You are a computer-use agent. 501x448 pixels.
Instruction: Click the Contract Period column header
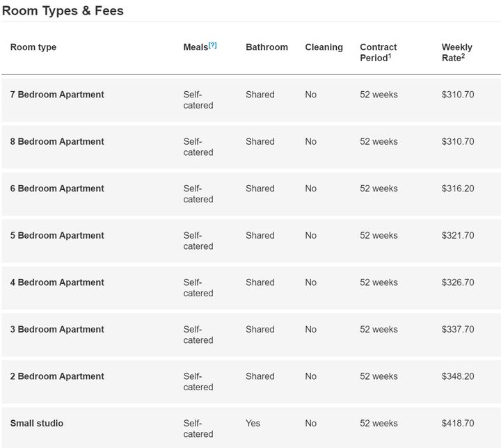[379, 52]
